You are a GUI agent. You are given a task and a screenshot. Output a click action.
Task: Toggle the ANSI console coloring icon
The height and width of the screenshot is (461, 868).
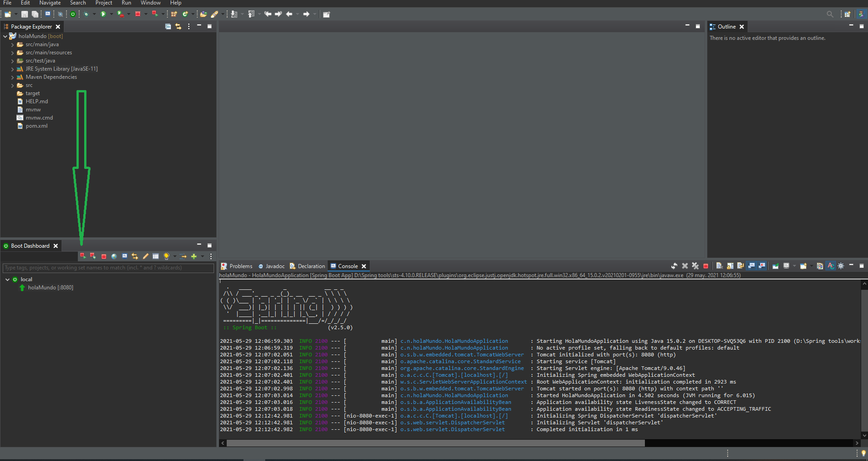[x=830, y=266]
